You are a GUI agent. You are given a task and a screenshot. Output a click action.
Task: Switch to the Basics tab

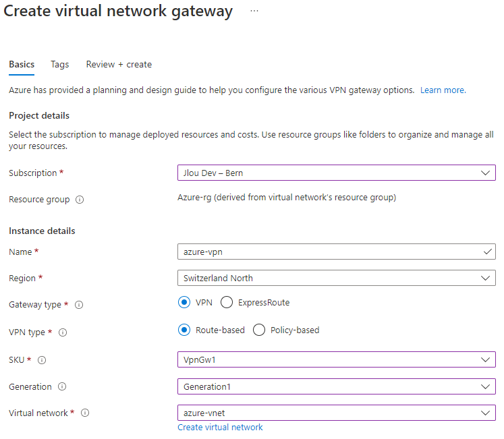(x=22, y=64)
